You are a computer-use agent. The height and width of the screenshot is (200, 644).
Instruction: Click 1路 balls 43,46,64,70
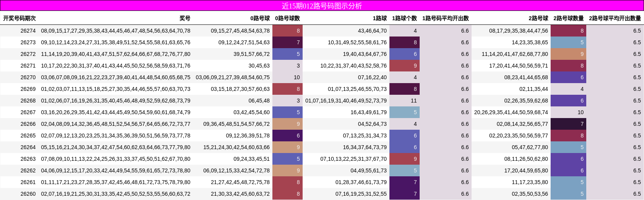(x=372, y=31)
